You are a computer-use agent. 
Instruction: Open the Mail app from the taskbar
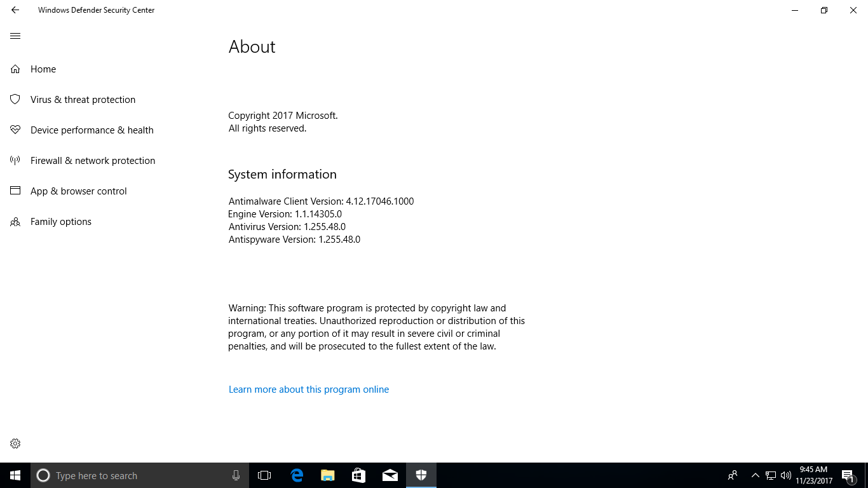(390, 475)
